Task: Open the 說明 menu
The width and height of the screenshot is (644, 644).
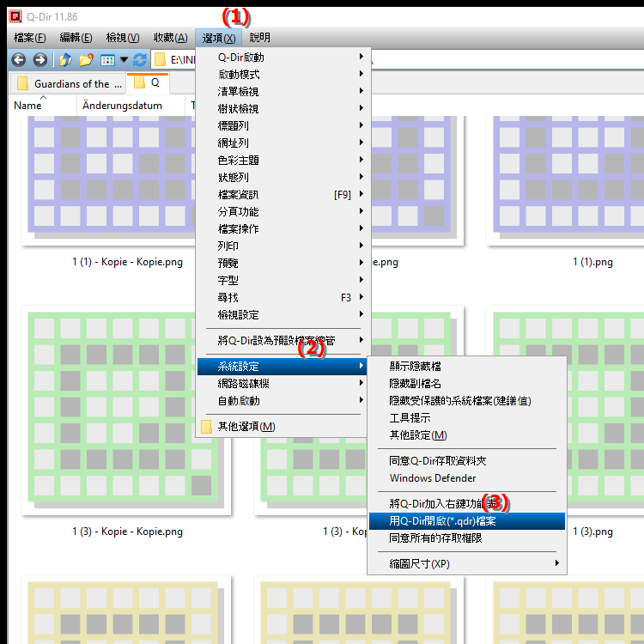Action: point(259,38)
